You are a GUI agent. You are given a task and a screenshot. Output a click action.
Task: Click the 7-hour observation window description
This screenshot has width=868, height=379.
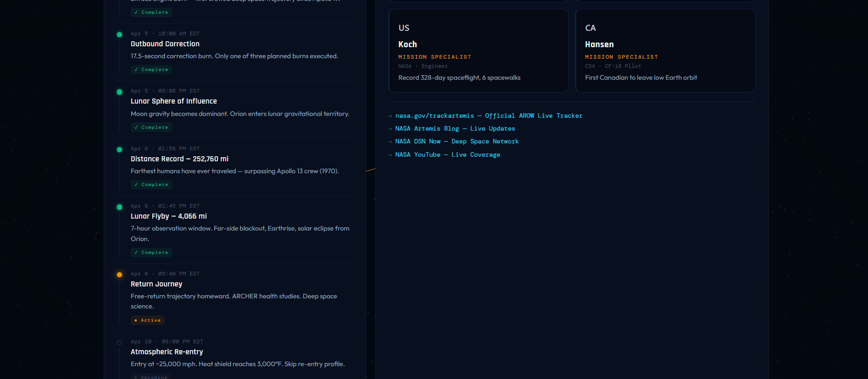240,234
